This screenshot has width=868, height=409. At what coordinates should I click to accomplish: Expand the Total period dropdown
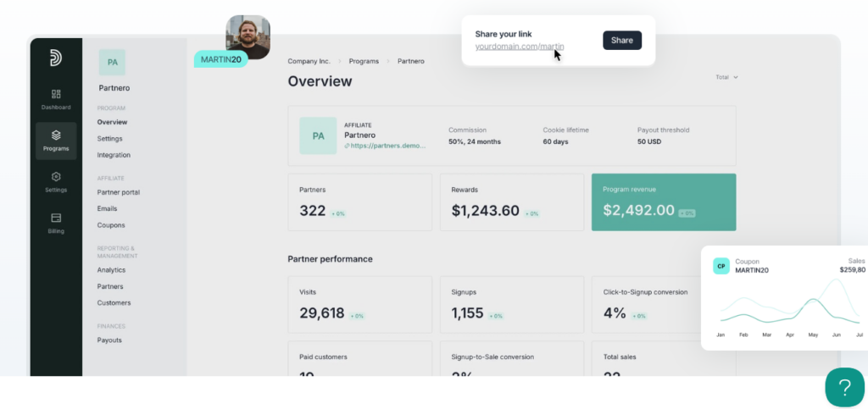click(x=726, y=77)
